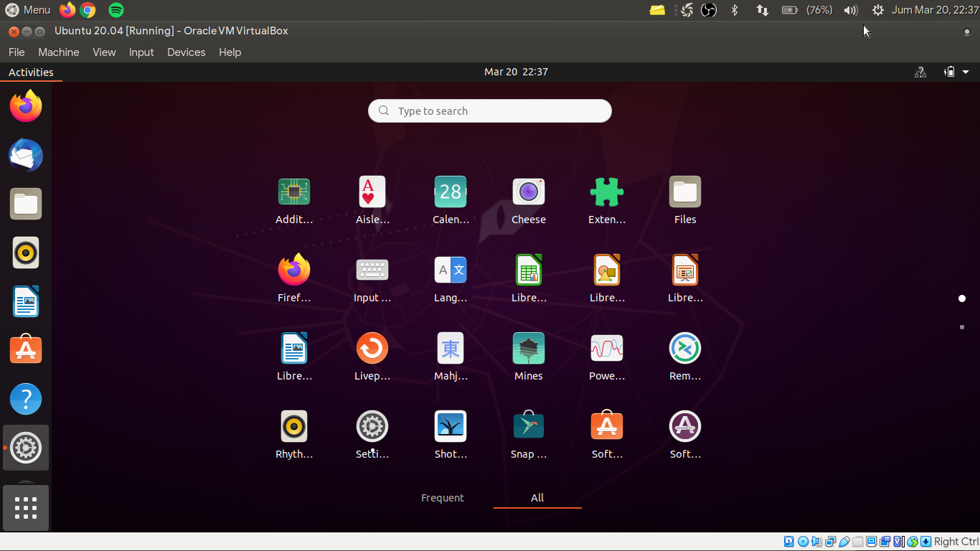Open Thunderbird mail from the dock
This screenshot has height=551, width=980.
tap(26, 155)
